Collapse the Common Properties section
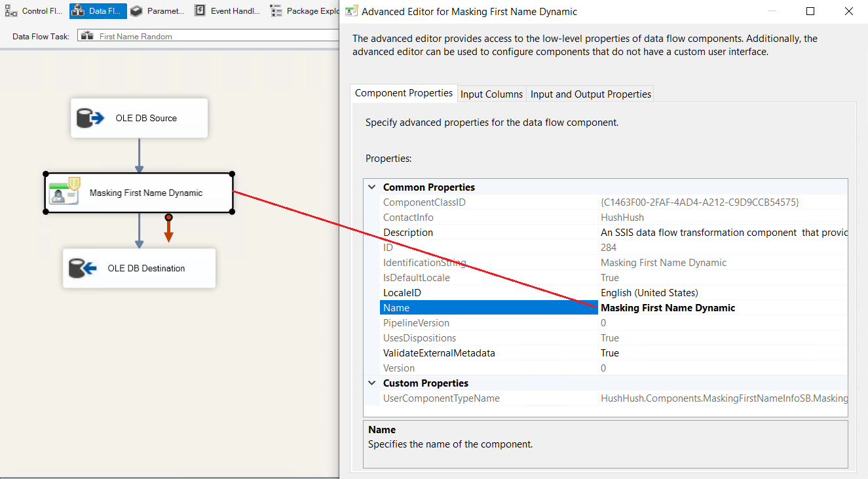Screen dimensions: 868x479 (x=372, y=187)
